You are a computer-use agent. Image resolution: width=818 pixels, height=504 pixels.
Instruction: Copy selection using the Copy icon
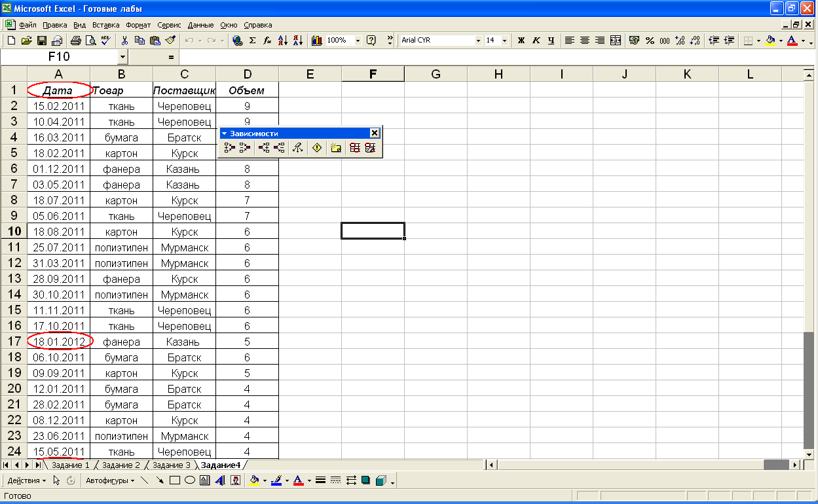(139, 40)
